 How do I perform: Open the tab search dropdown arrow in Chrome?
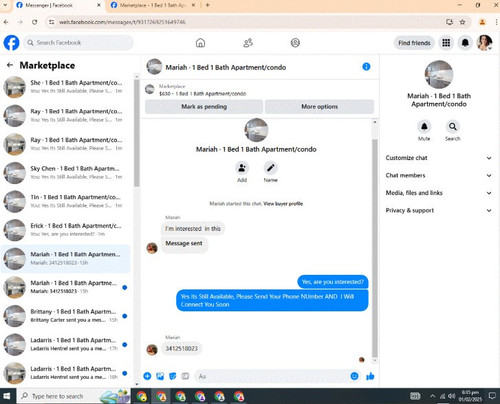(x=5, y=5)
